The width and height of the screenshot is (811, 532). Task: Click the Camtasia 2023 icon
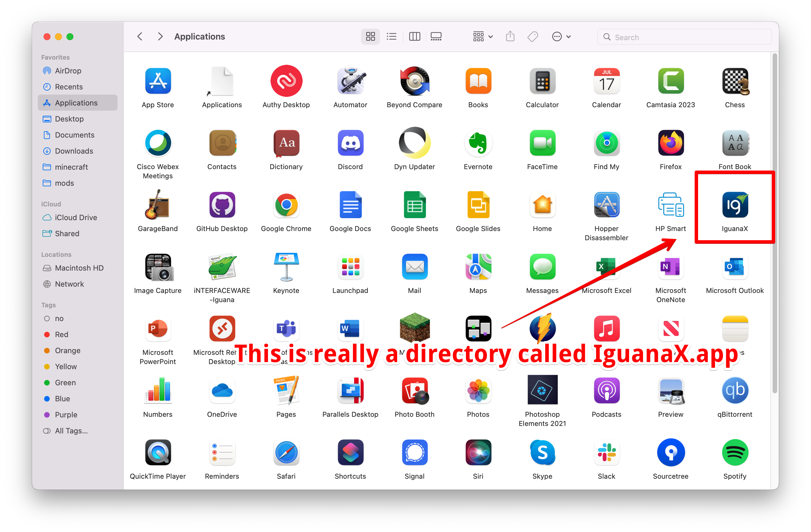[670, 81]
